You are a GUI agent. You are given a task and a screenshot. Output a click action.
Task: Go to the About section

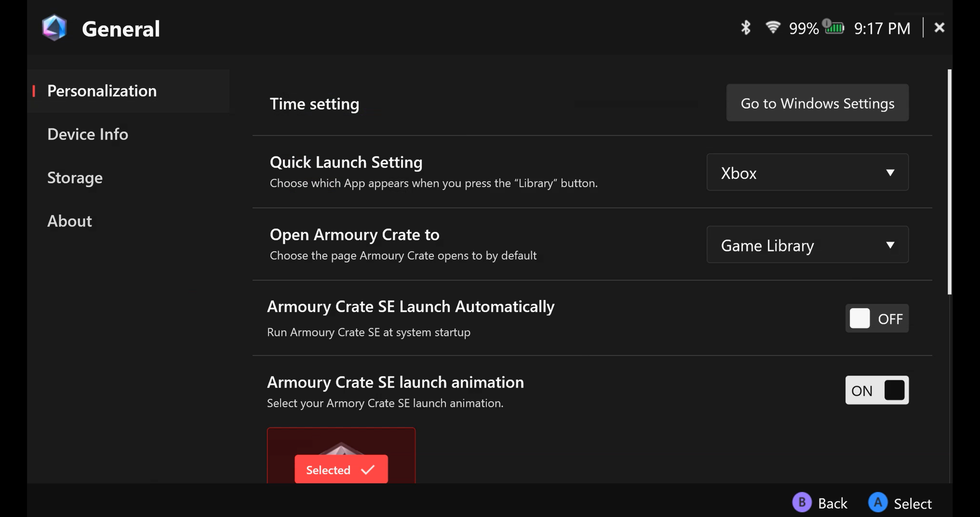70,221
